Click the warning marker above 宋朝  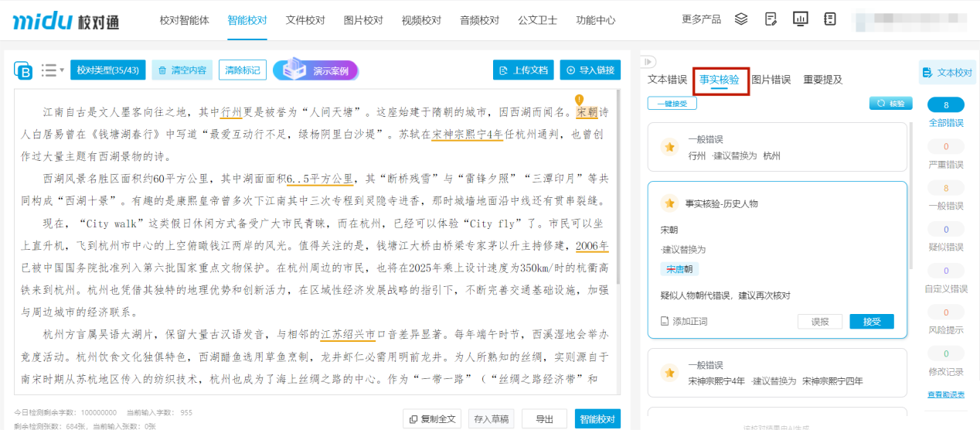point(579,100)
